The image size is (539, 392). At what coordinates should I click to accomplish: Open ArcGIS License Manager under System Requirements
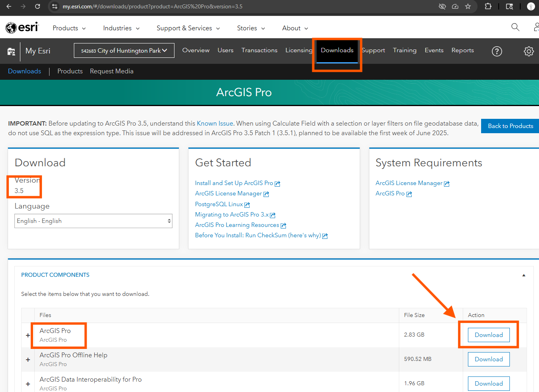tap(409, 183)
